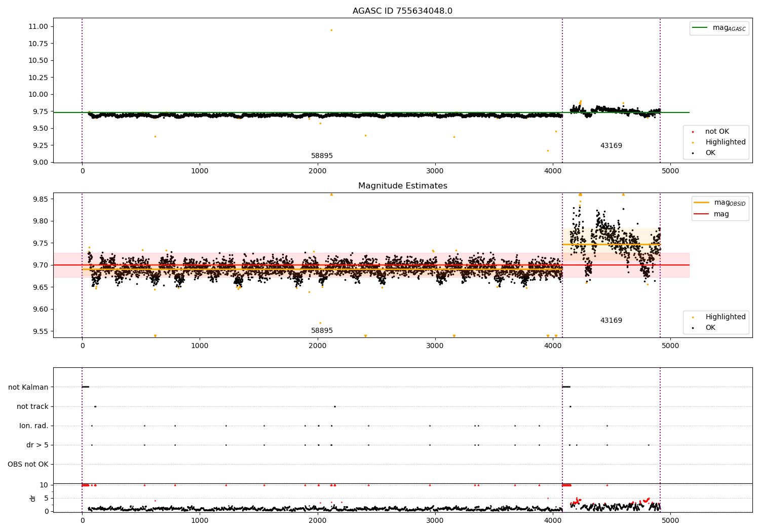Click the 10.50 y-axis tick label
This screenshot has width=760, height=532.
coord(39,60)
